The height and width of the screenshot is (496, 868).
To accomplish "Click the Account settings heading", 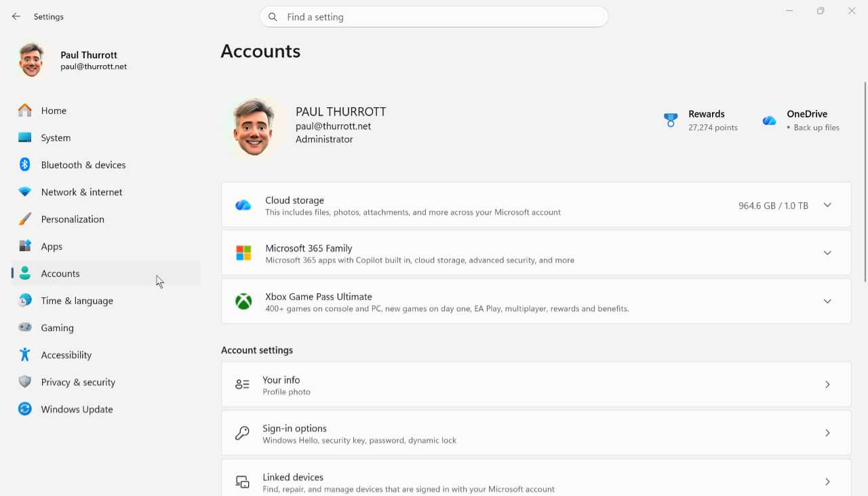I will [257, 350].
